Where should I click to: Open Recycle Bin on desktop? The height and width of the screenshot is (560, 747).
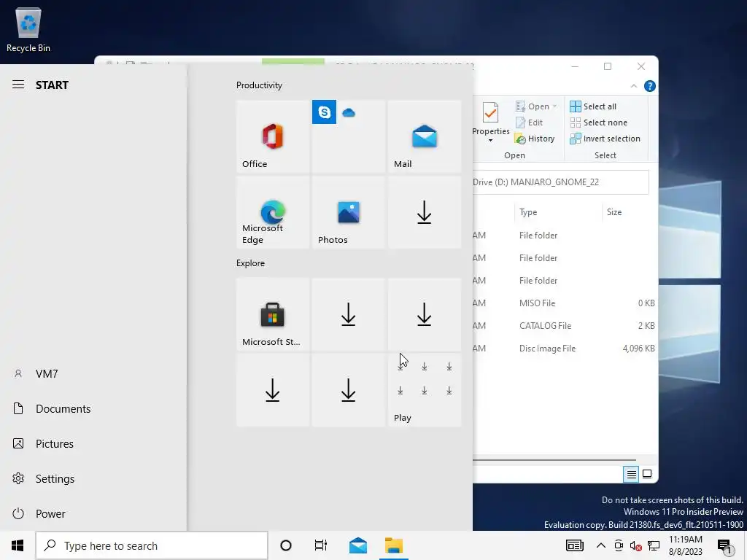coord(28,29)
